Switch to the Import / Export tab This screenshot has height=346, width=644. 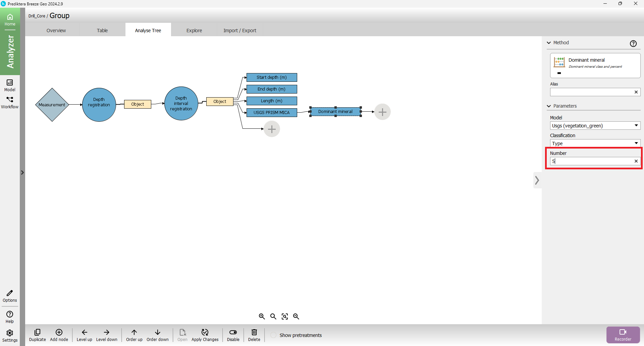coord(240,31)
